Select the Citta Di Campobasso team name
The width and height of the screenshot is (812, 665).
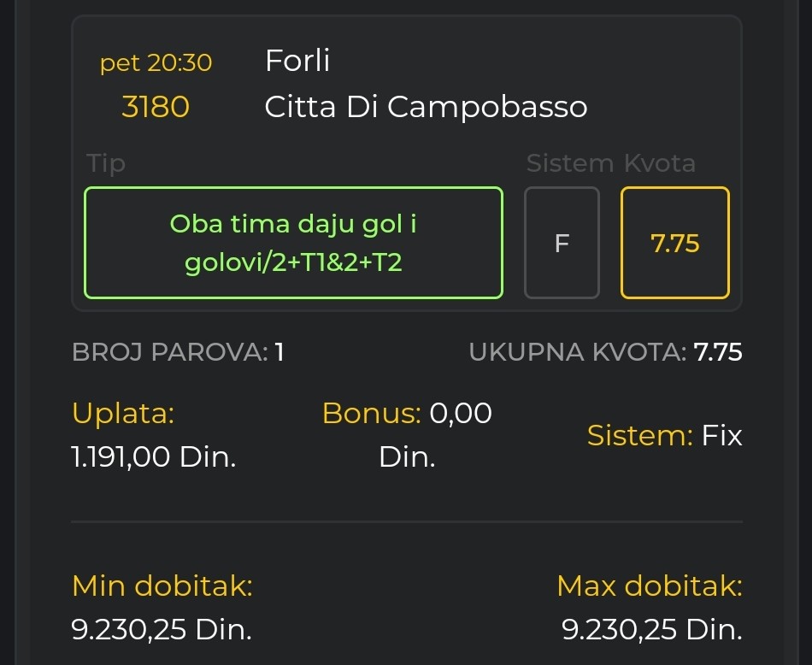click(426, 107)
